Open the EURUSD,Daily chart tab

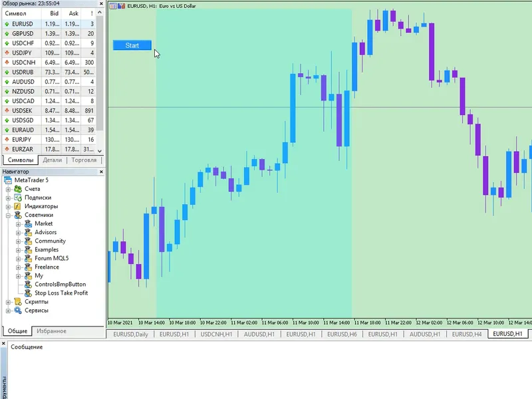130,334
